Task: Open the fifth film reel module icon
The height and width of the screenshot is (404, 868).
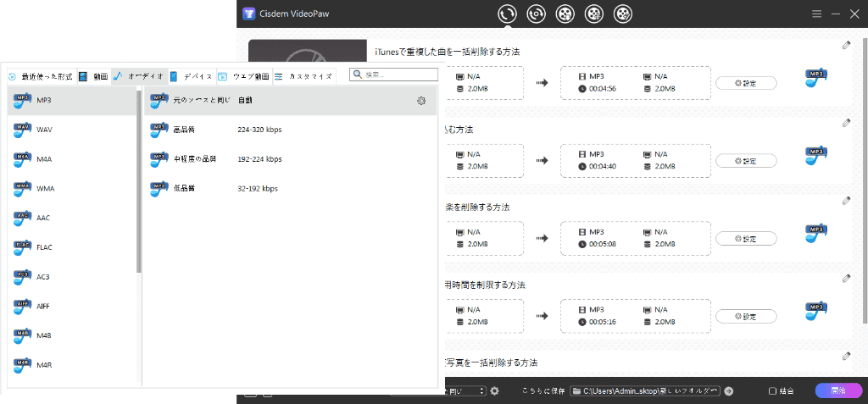Action: (x=623, y=14)
